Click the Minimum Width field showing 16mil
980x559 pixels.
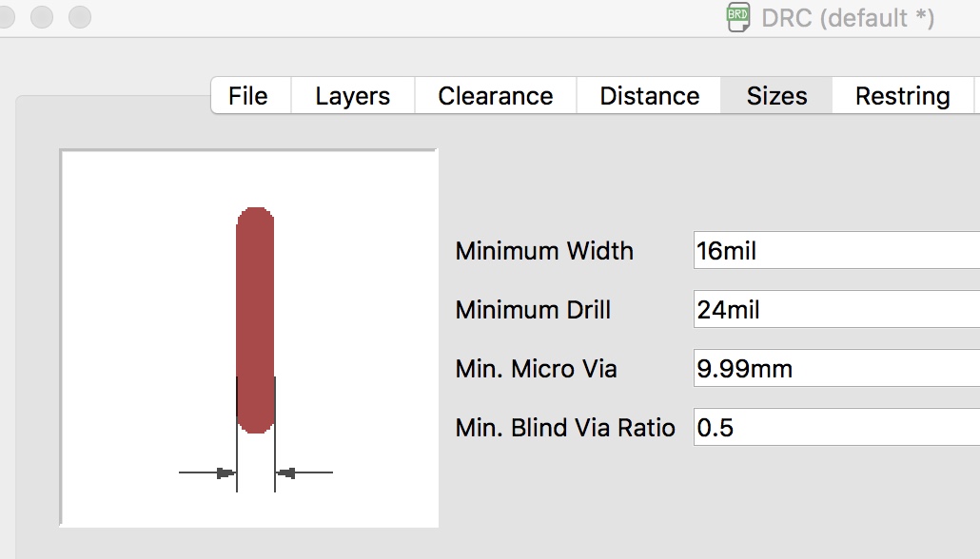[x=837, y=252]
